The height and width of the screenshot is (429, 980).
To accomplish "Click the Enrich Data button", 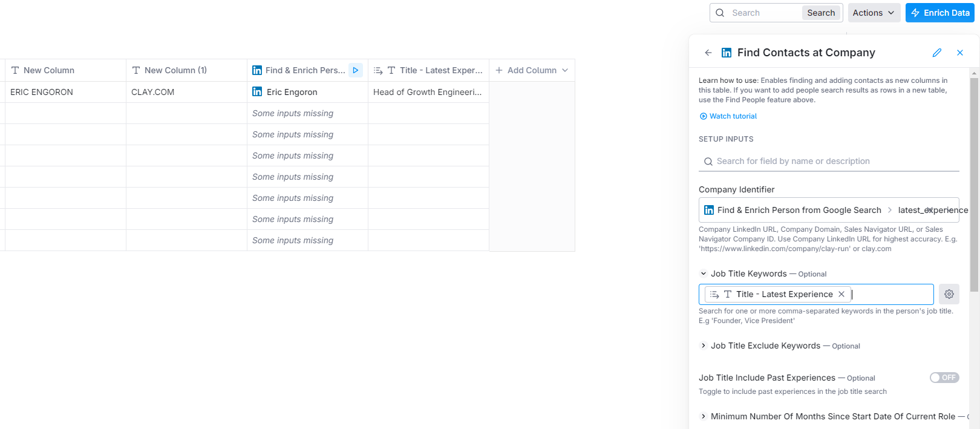I will click(940, 13).
